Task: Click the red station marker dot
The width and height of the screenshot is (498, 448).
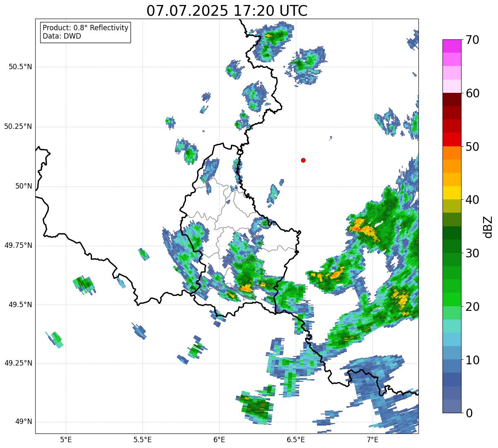Action: [x=303, y=160]
